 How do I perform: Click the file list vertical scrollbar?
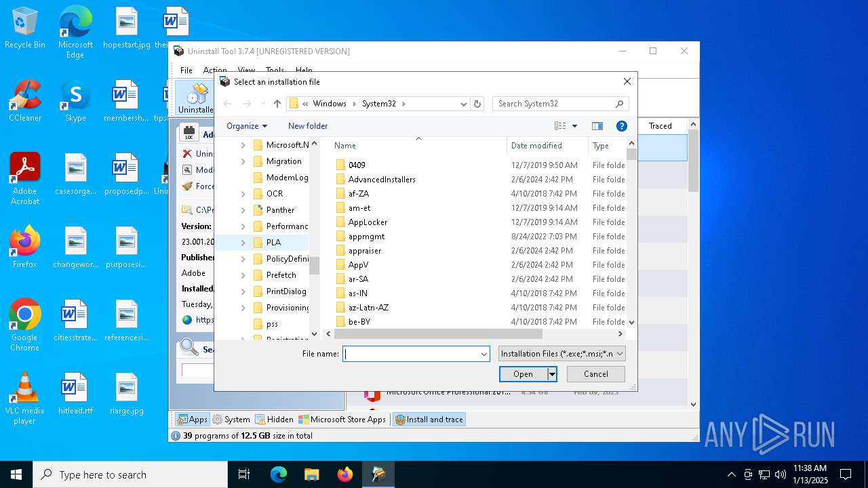[632, 155]
